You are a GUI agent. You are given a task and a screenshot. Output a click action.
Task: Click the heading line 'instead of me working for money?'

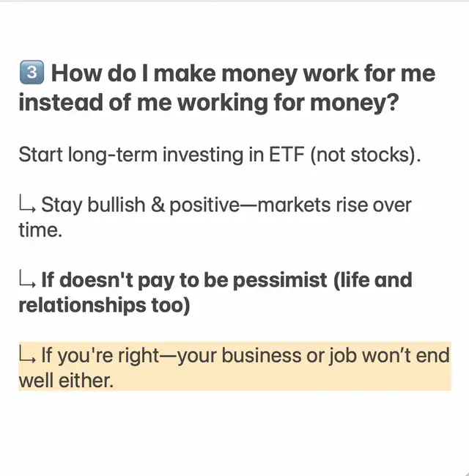208,103
